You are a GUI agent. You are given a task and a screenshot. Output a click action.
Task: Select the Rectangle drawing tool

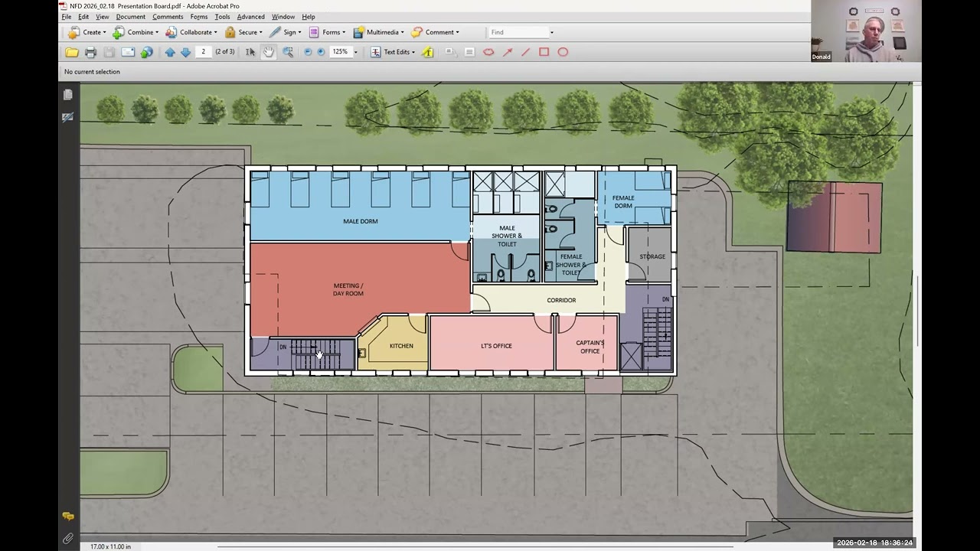pos(544,52)
